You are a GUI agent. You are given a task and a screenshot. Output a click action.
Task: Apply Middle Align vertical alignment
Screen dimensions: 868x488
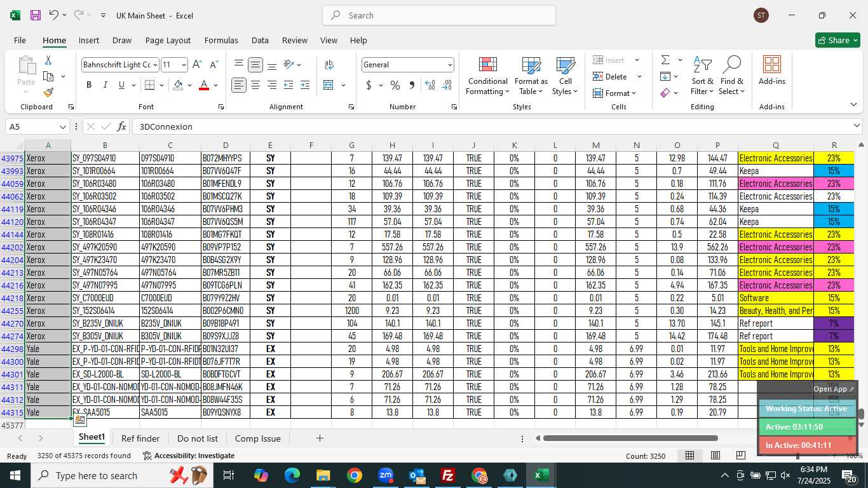pyautogui.click(x=255, y=65)
